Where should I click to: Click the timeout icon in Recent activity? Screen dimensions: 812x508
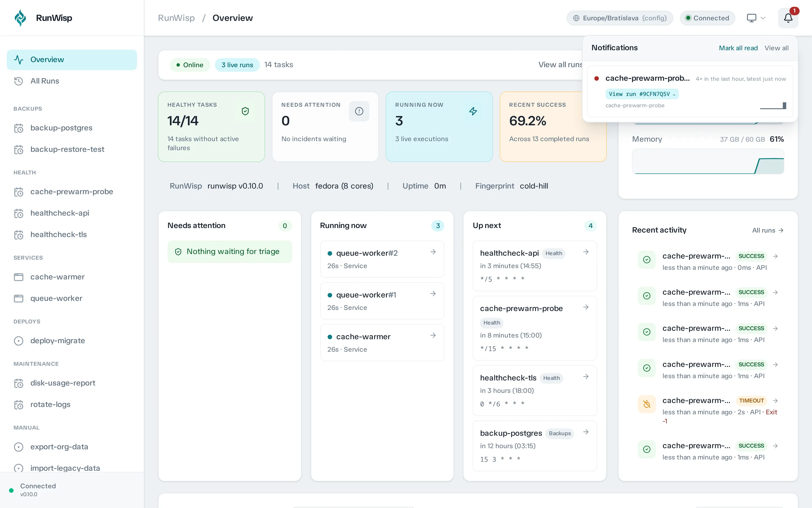pos(646,404)
